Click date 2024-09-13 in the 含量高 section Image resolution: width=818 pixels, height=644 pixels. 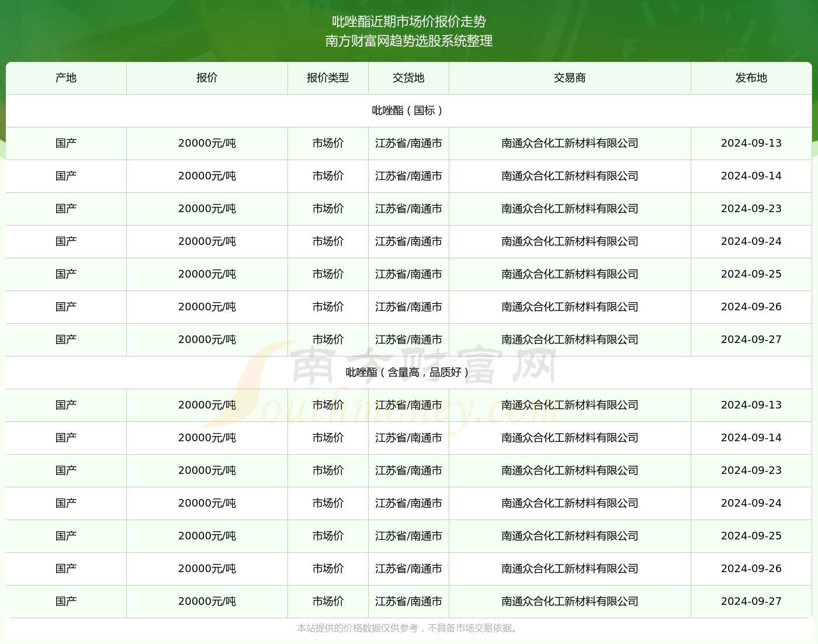(751, 405)
